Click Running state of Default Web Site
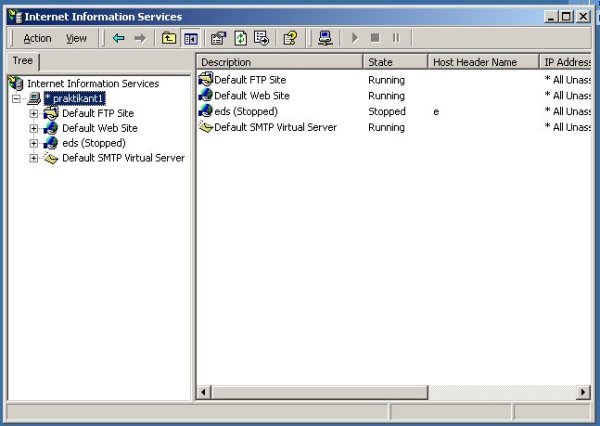 [x=386, y=96]
